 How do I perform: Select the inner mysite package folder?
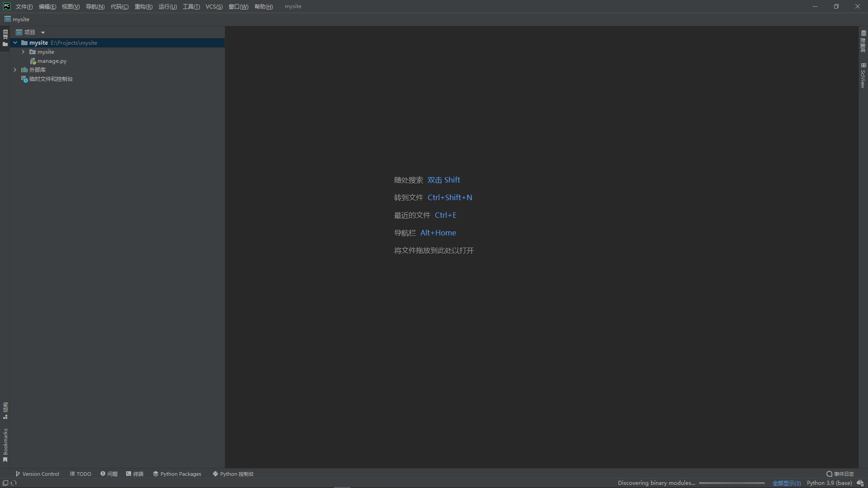(x=42, y=52)
